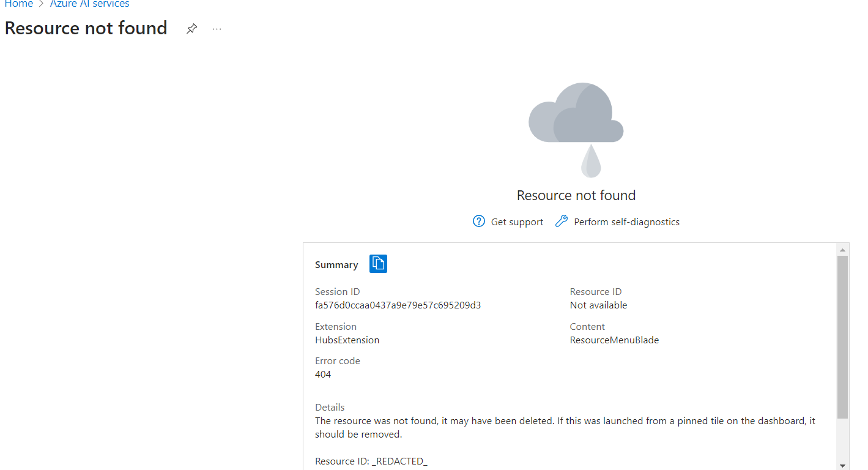The width and height of the screenshot is (868, 470).
Task: Open Perform self-diagnostics link
Action: pos(626,222)
